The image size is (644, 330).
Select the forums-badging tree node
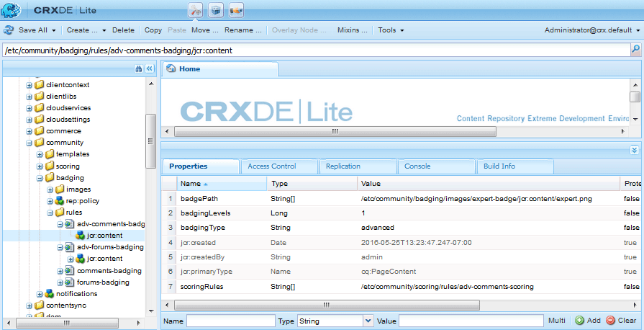click(x=103, y=282)
